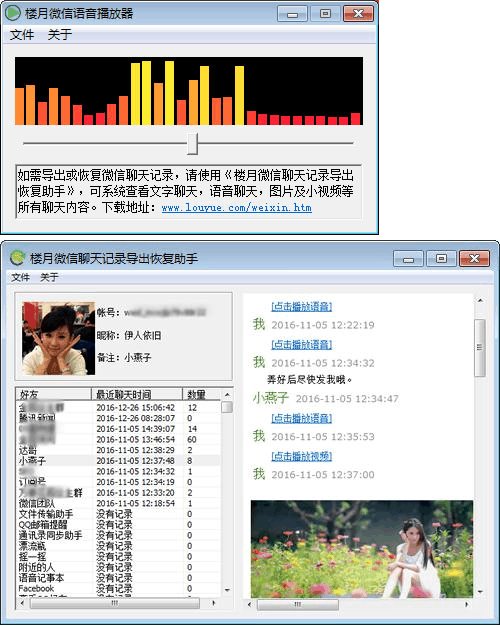Click the app icon in the chat export assistant title bar
The image size is (500, 630).
tap(18, 258)
